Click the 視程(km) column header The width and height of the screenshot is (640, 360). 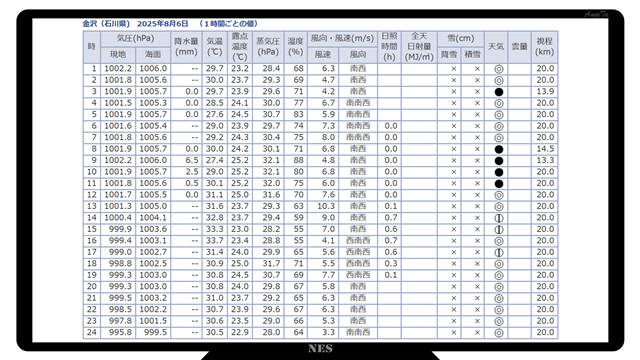544,47
